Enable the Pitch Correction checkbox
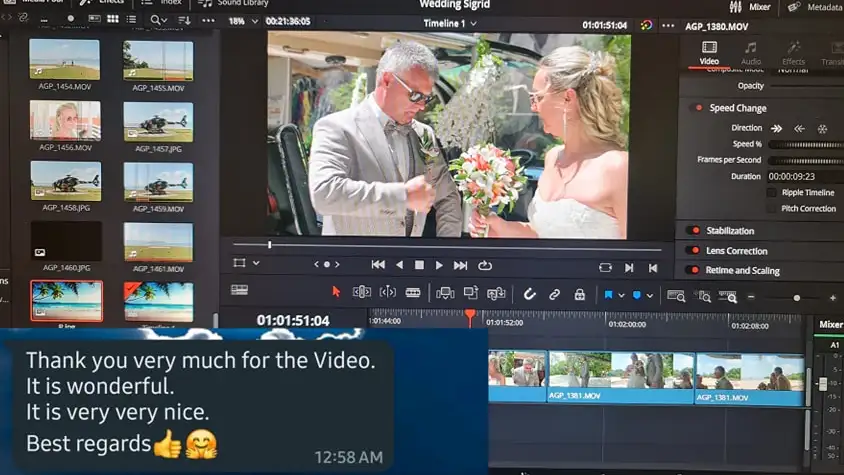This screenshot has height=475, width=844. coord(771,208)
